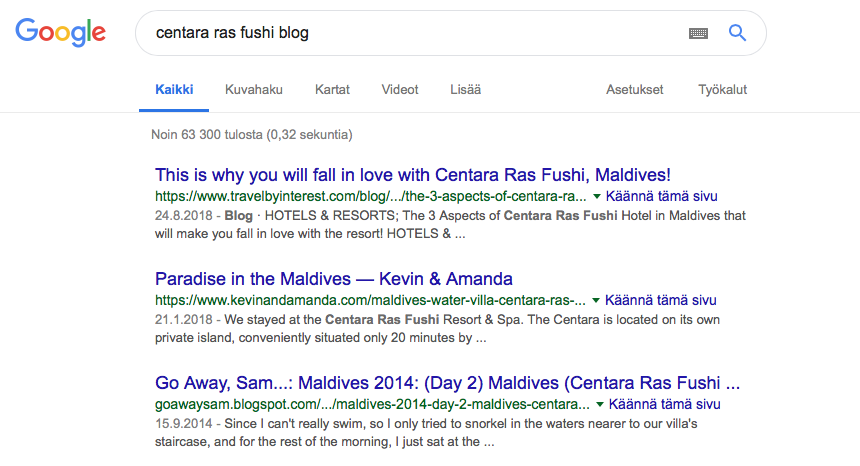Translate the Kevin & Amanda result page
This screenshot has height=466, width=860.
point(662,300)
